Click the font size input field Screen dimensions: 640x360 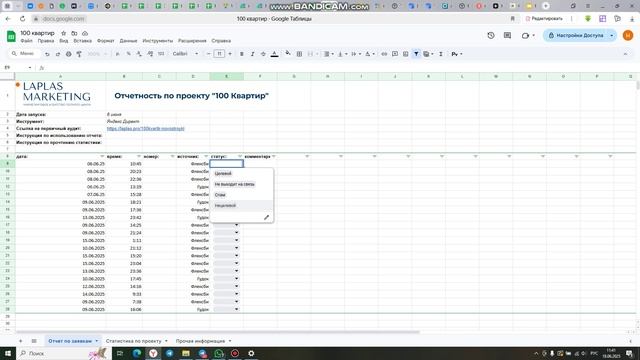click(x=219, y=54)
